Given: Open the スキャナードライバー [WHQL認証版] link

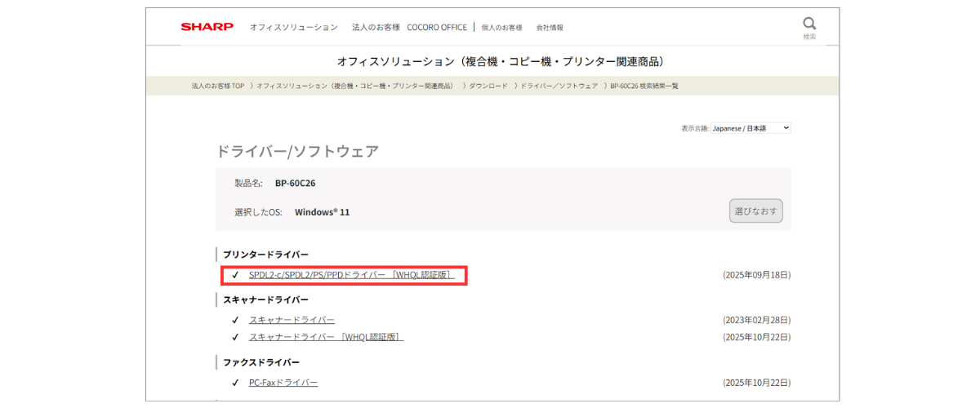Looking at the screenshot, I should 326,337.
